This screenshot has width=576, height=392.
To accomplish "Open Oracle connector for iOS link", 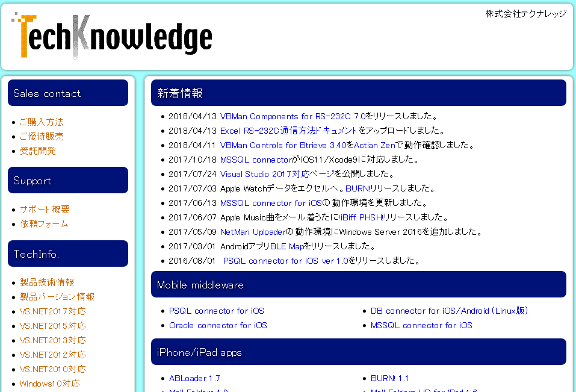I will (x=218, y=325).
